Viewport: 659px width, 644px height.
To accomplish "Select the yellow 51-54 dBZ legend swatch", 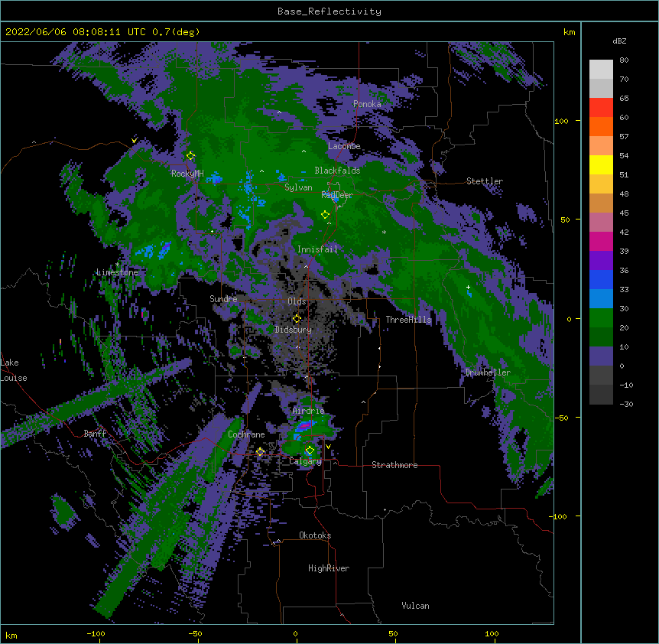I will [601, 164].
